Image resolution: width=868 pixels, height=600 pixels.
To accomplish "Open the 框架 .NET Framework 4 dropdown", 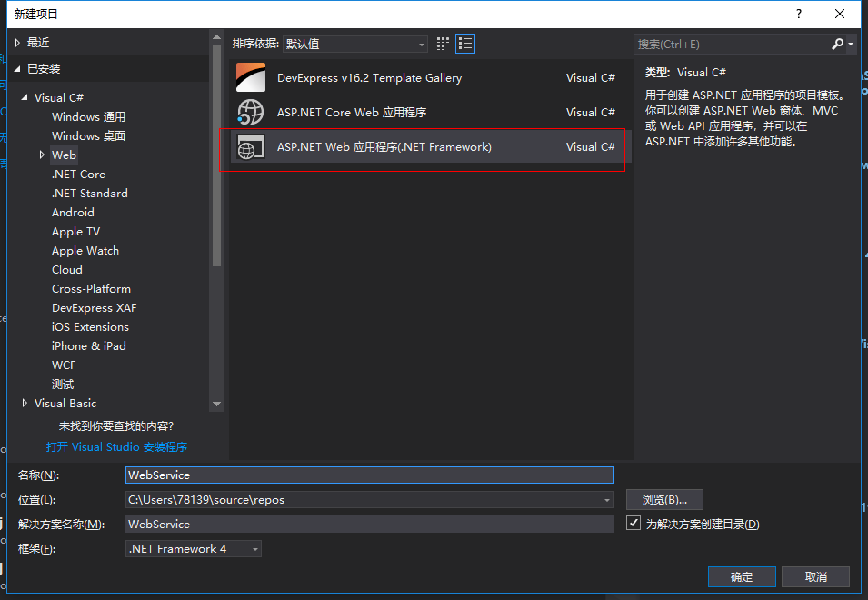I will pos(194,548).
